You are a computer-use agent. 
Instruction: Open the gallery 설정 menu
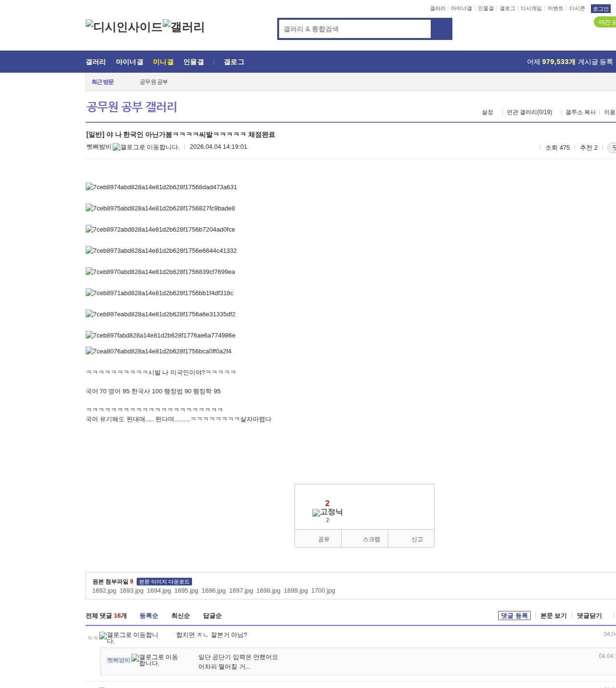[x=488, y=112]
